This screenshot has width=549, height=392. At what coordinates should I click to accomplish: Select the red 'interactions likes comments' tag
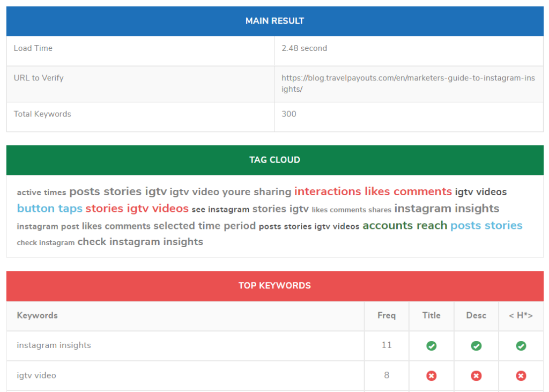click(373, 191)
